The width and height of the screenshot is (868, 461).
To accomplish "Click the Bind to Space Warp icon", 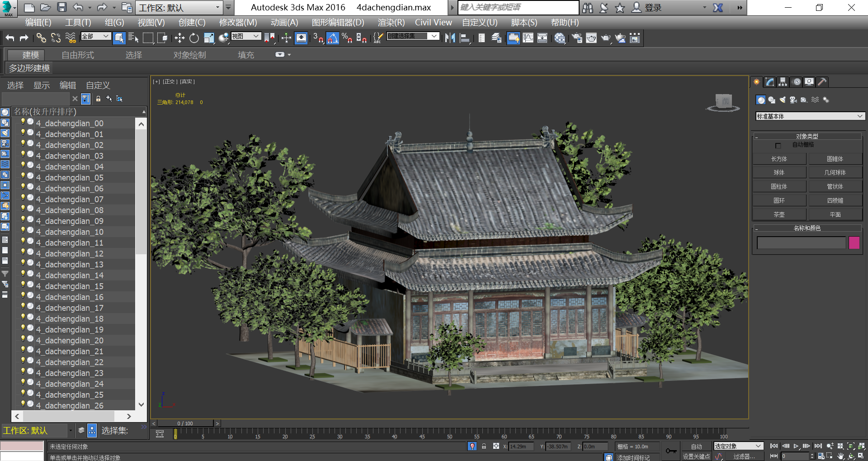I will click(71, 38).
